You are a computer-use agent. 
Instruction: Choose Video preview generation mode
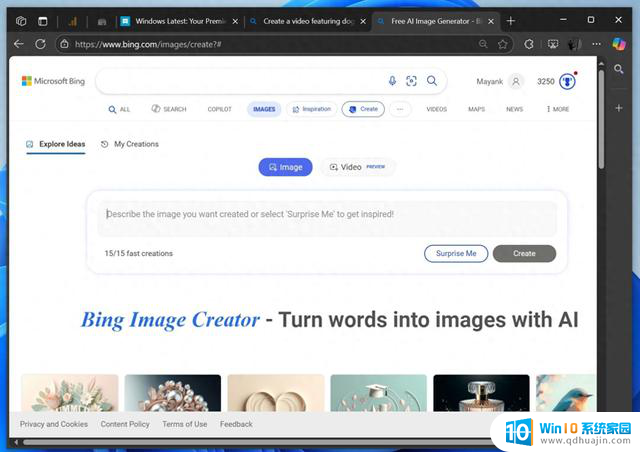pos(358,167)
